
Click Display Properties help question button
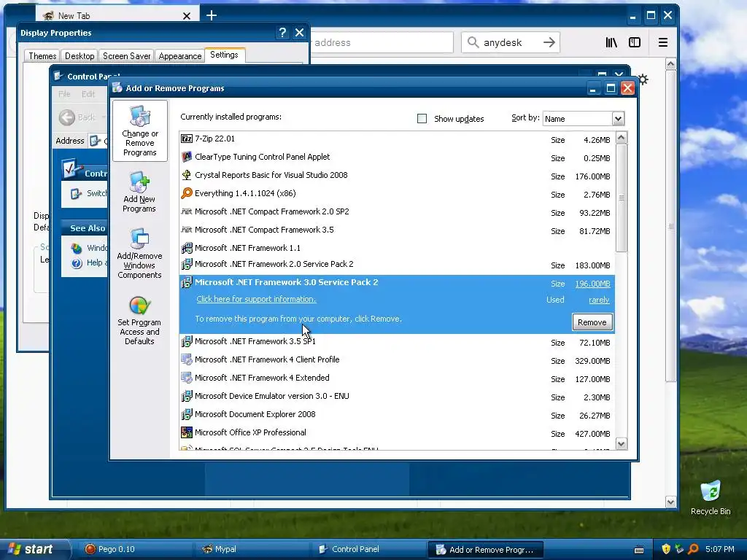pyautogui.click(x=282, y=32)
